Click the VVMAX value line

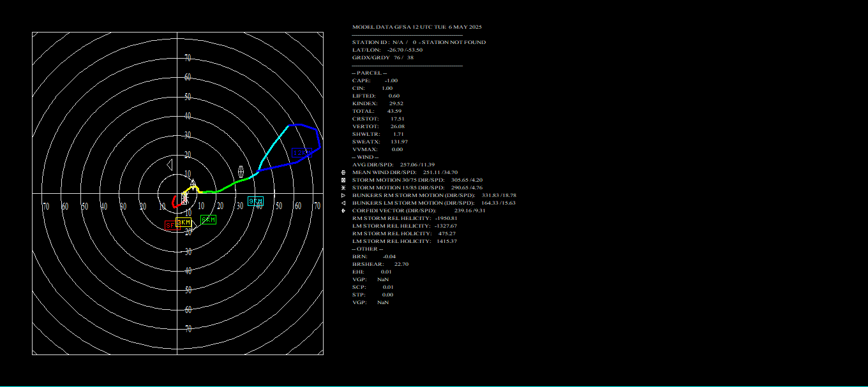point(377,149)
